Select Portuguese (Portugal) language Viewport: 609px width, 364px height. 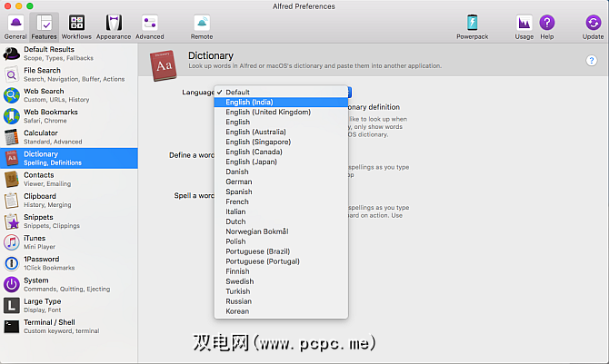tap(281, 261)
